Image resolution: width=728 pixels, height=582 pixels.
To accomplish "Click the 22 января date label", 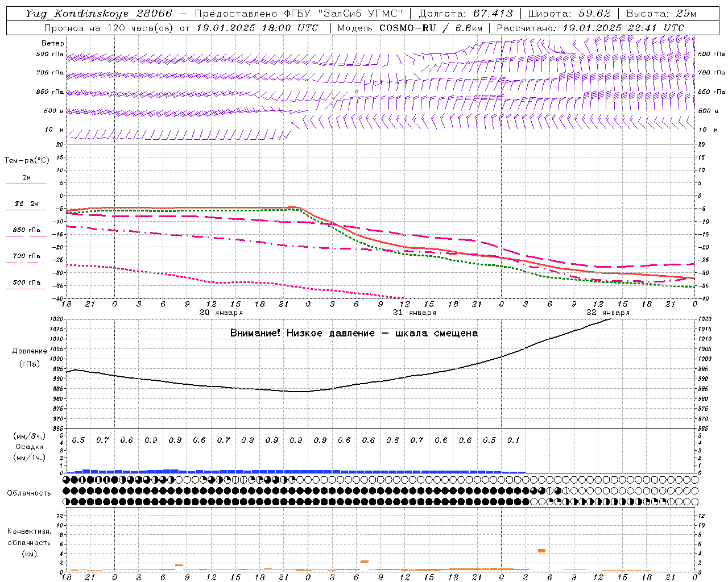I will click(607, 313).
